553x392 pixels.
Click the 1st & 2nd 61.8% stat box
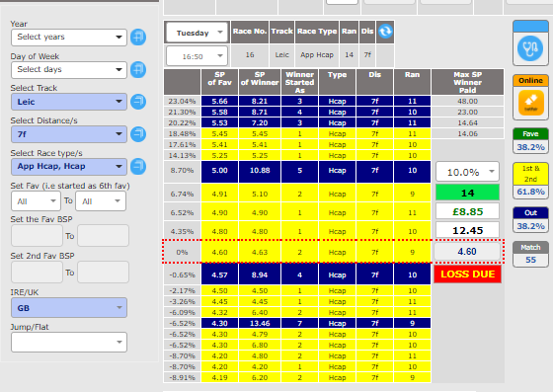click(530, 181)
